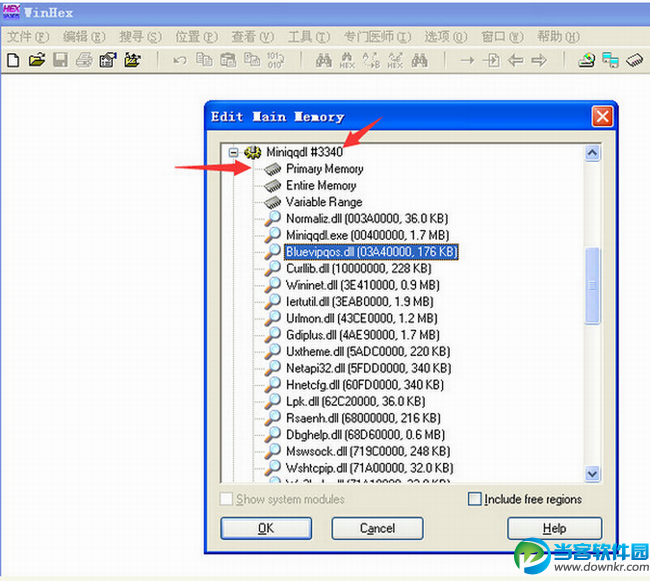Open the 帮助(H) menu
The image size is (650, 581).
[x=558, y=37]
